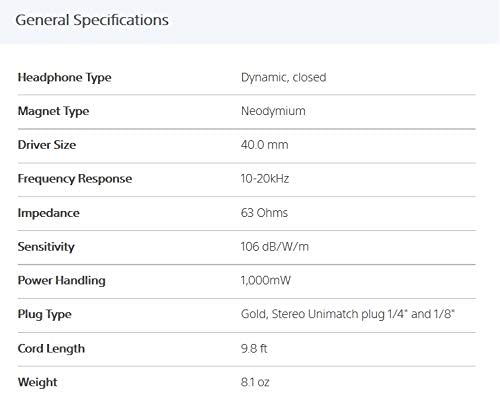Click the 1,000mW value
Screen dimensions: 500x394
[266, 280]
